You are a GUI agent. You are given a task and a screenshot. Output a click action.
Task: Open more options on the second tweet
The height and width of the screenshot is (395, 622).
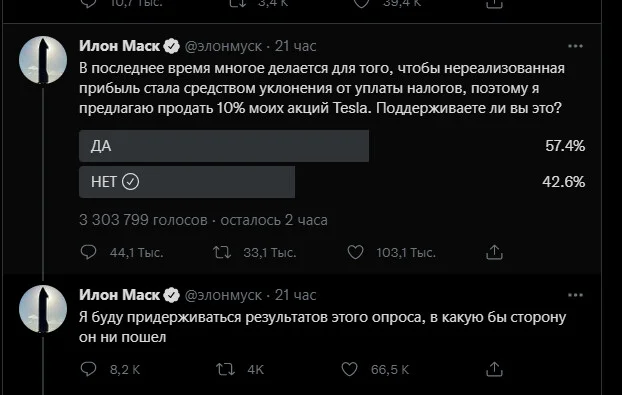click(575, 295)
